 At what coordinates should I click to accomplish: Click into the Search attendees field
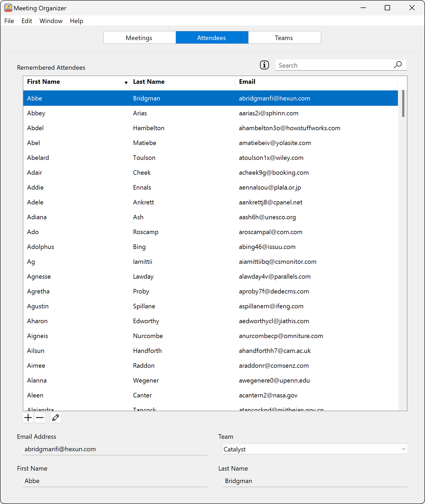pos(334,65)
